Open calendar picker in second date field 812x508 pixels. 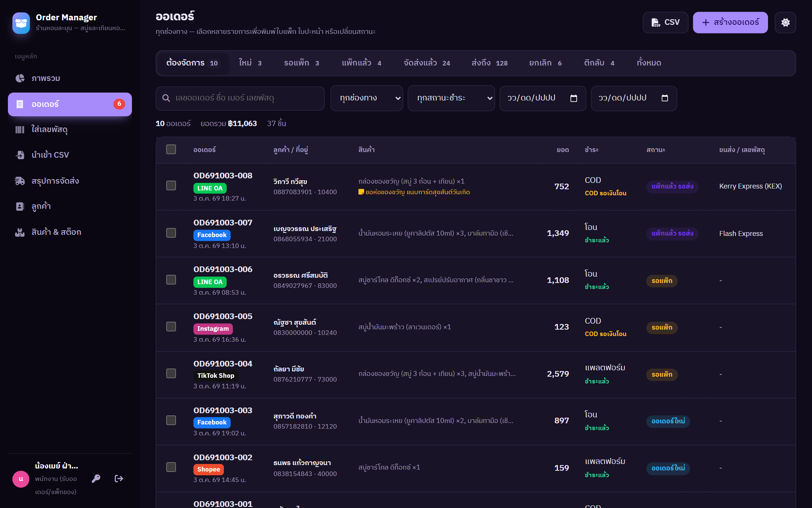[665, 98]
